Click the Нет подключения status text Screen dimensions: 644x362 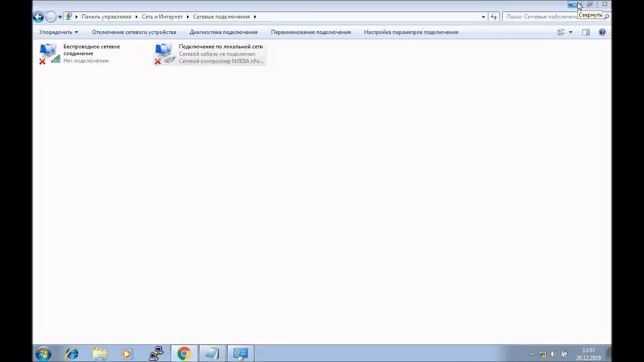tap(86, 61)
